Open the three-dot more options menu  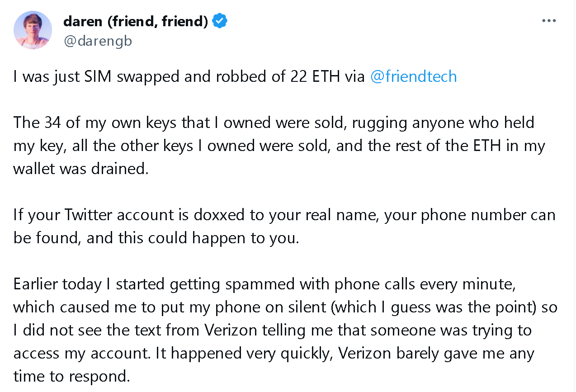(x=548, y=21)
